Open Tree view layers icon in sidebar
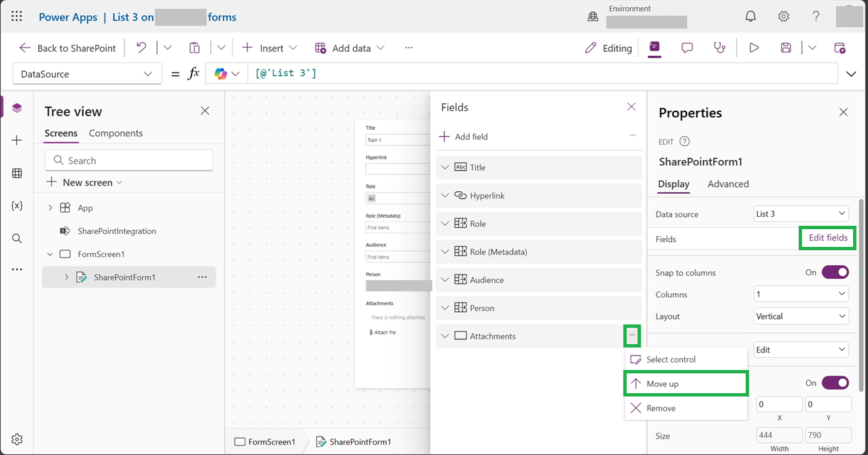This screenshot has width=868, height=455. [x=17, y=108]
